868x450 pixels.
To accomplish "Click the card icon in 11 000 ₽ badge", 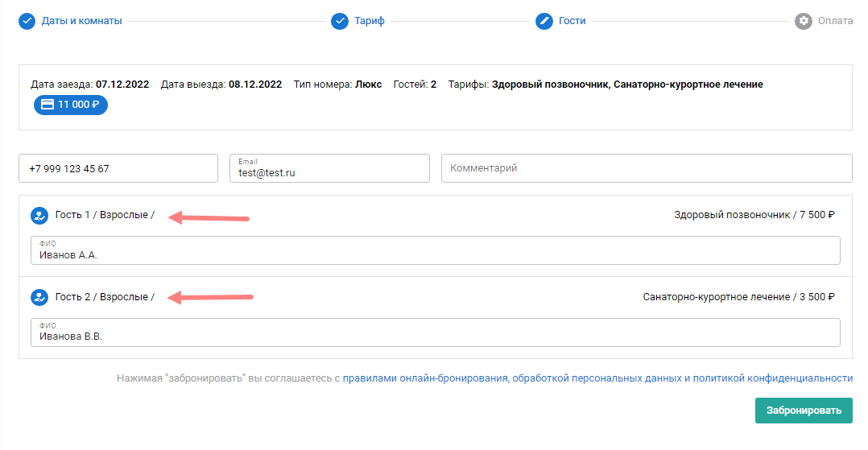I will [x=48, y=105].
